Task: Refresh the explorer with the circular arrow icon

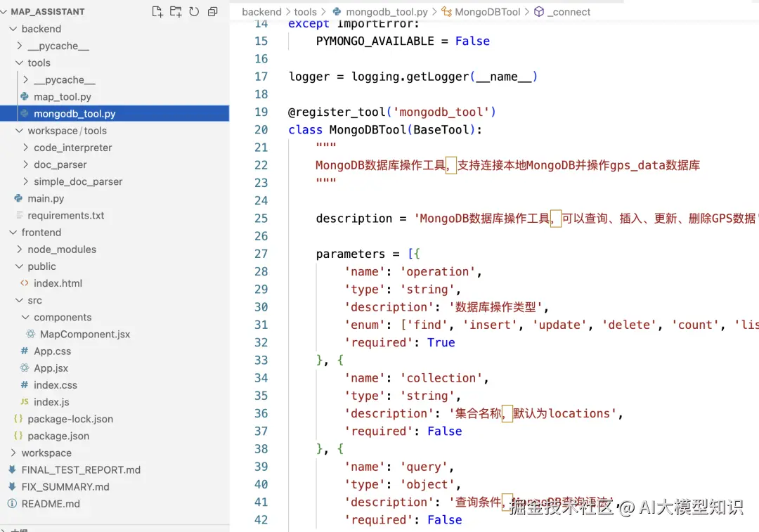Action: tap(194, 12)
